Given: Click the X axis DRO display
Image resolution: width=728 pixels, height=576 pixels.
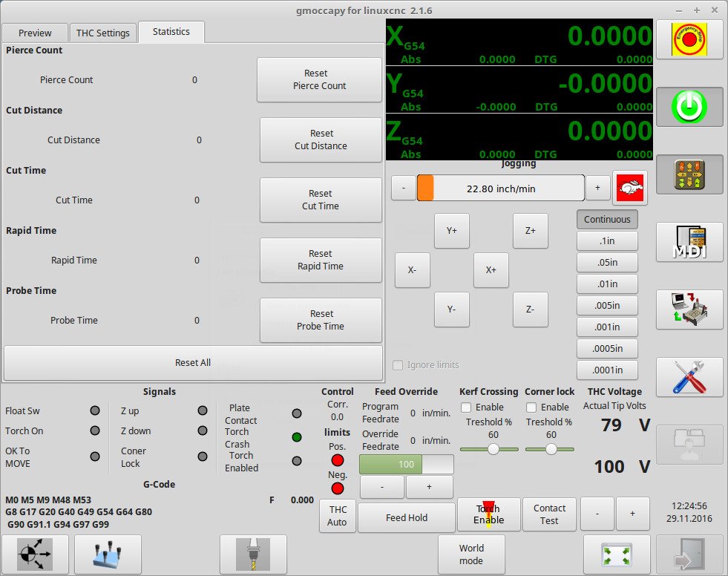Looking at the screenshot, I should coord(519,42).
